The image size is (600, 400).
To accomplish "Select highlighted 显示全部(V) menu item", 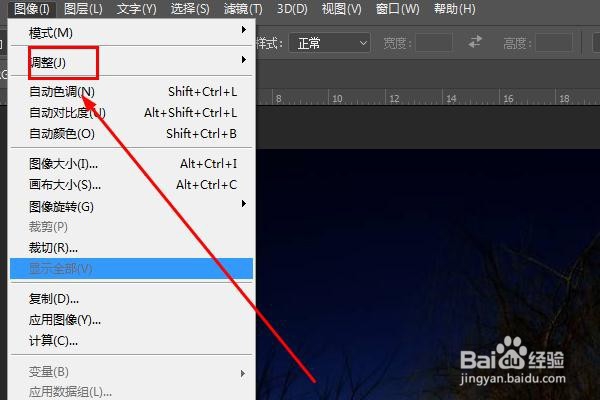I will coord(131,269).
